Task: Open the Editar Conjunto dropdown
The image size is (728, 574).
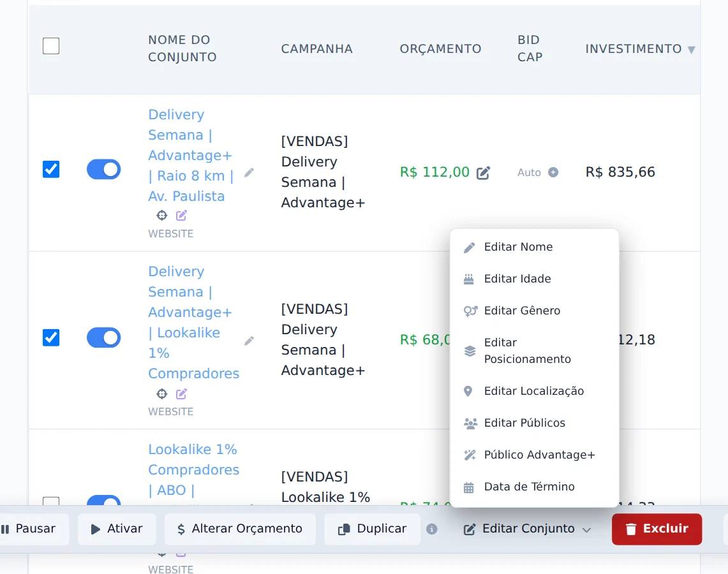Action: (x=528, y=529)
